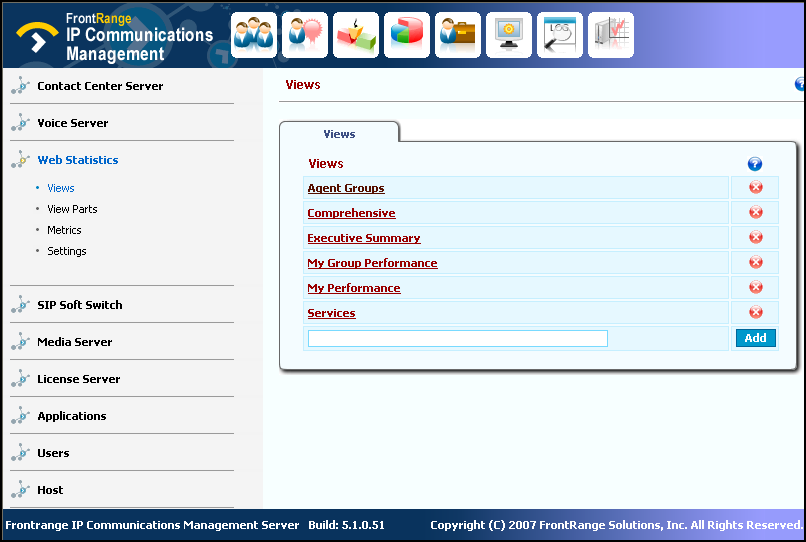806x542 pixels.
Task: Delete the Agent Groups view
Action: pos(755,187)
